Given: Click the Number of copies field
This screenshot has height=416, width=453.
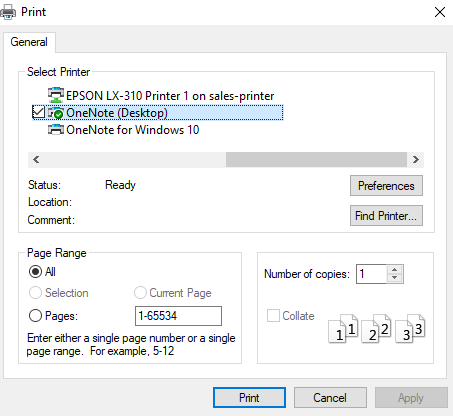Looking at the screenshot, I should pyautogui.click(x=371, y=274).
